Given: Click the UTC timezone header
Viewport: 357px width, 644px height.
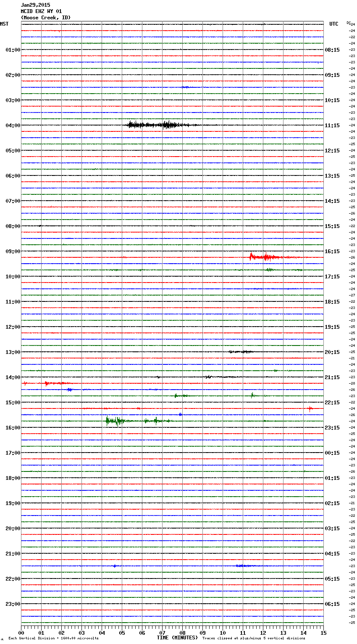Looking at the screenshot, I should [333, 24].
